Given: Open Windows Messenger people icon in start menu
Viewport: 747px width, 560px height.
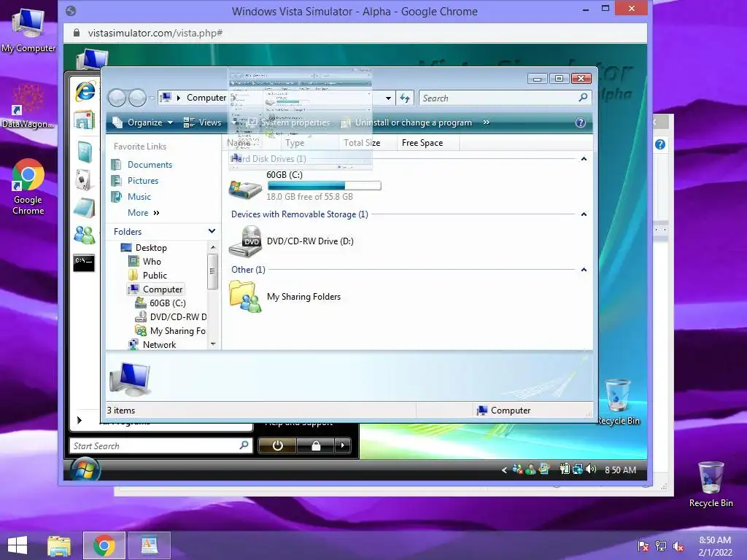Looking at the screenshot, I should 85,235.
